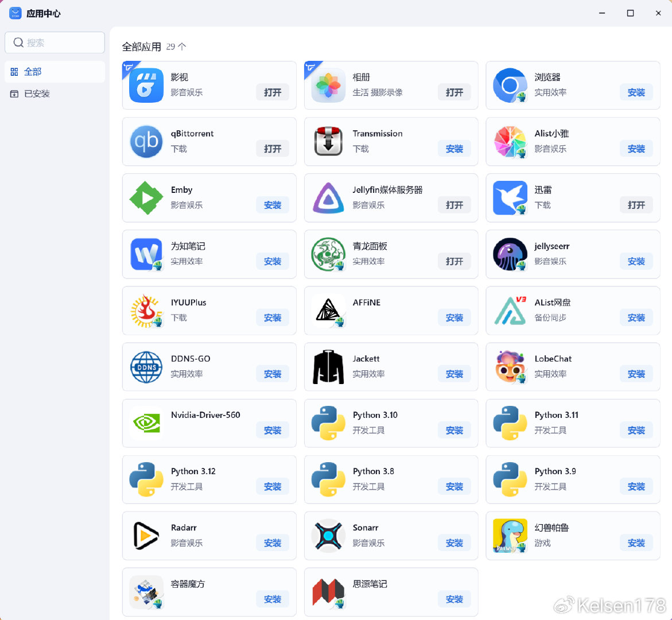Open the 相册 app with 打开
Screen dimensions: 672x620
click(x=455, y=92)
